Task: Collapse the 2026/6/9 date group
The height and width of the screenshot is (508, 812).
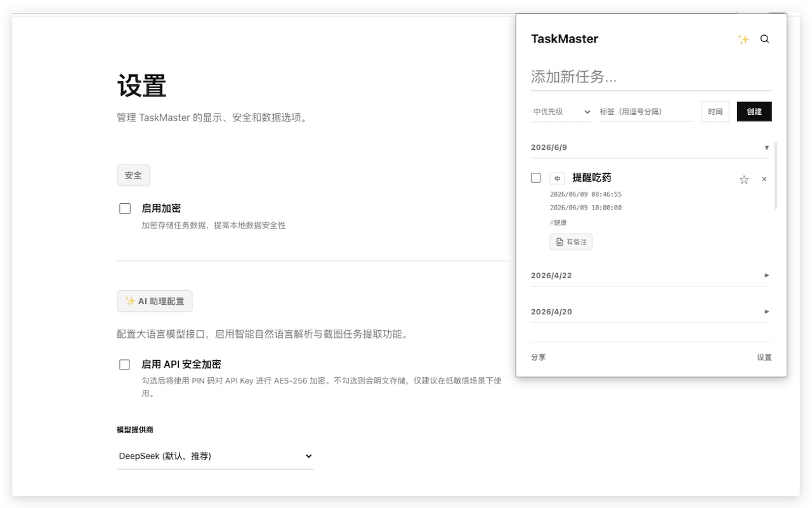Action: tap(650, 147)
